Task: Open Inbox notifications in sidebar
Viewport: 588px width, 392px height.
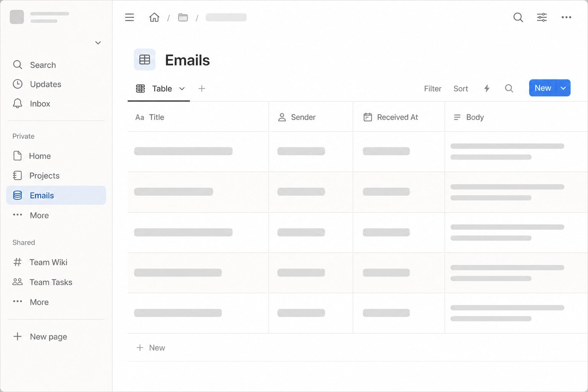Action: click(56, 103)
